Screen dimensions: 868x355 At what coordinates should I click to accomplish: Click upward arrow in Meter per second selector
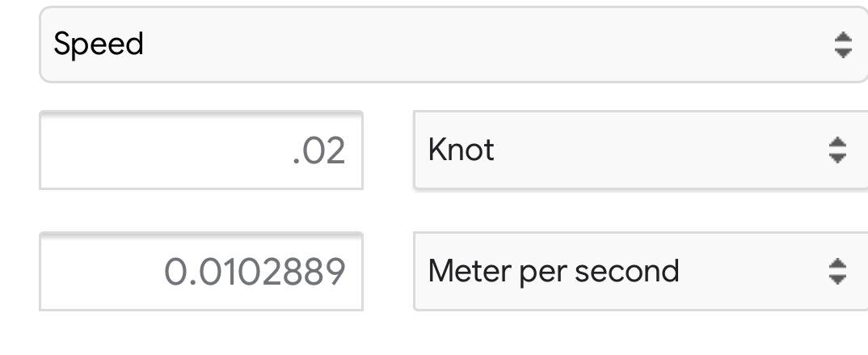pyautogui.click(x=838, y=264)
